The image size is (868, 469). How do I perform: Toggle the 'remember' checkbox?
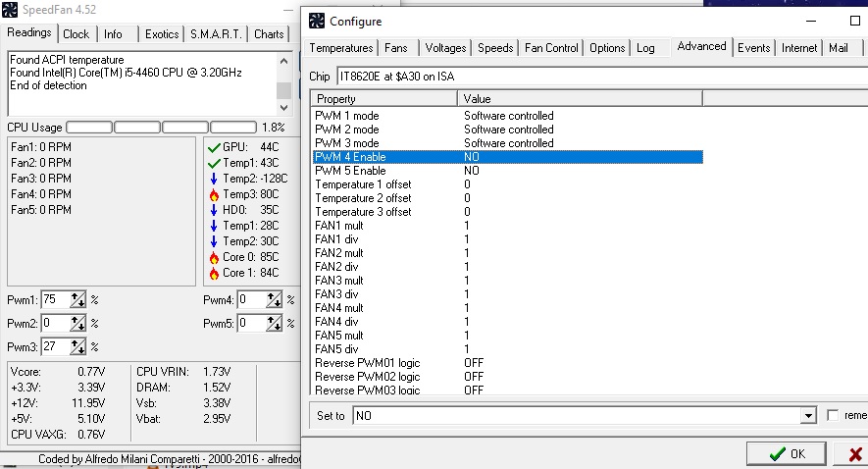point(833,415)
